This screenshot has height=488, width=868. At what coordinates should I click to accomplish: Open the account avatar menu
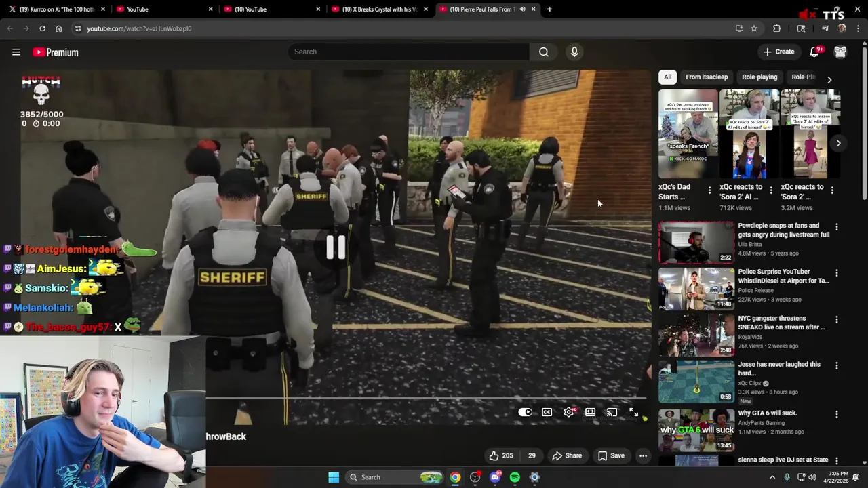point(840,52)
